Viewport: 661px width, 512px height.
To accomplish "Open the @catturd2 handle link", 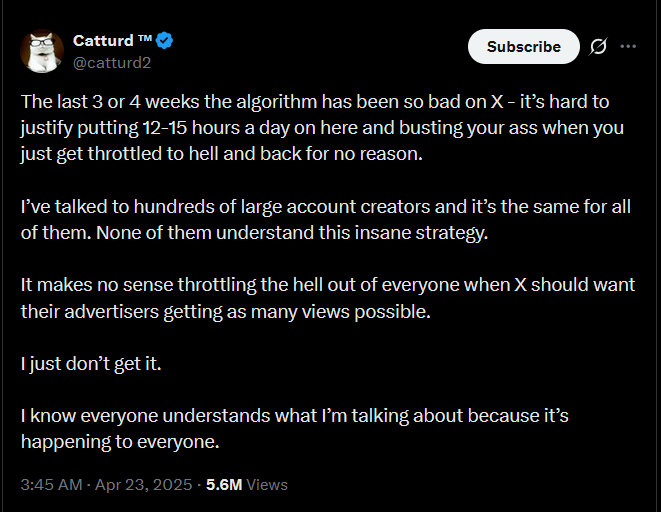I will pos(112,63).
